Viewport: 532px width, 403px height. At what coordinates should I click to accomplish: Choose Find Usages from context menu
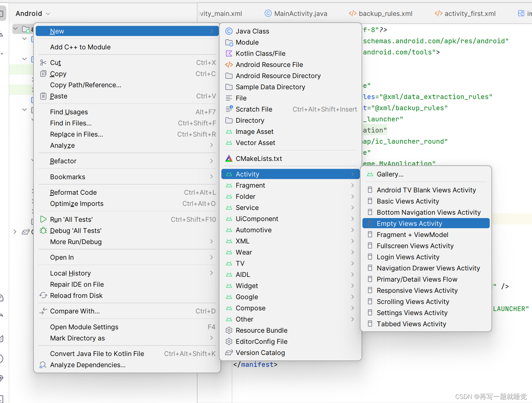(x=127, y=112)
